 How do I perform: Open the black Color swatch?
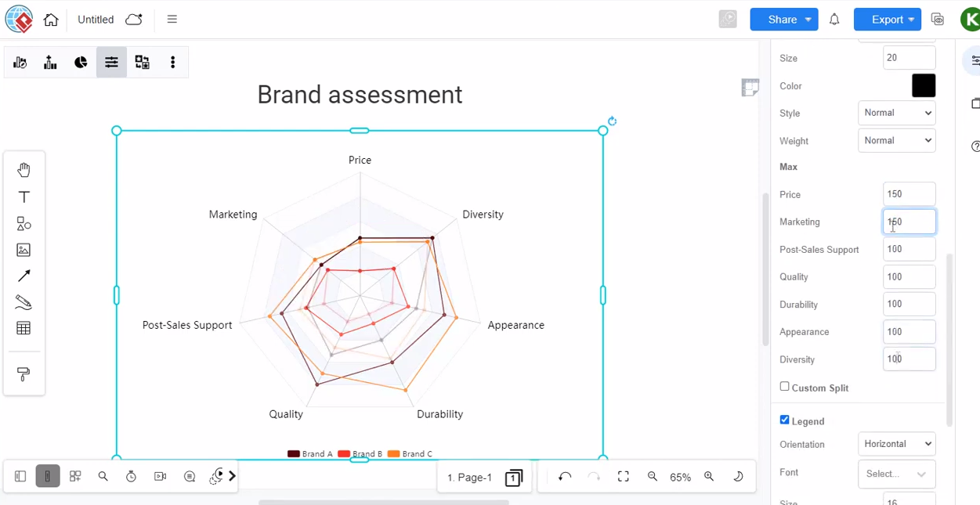click(923, 86)
